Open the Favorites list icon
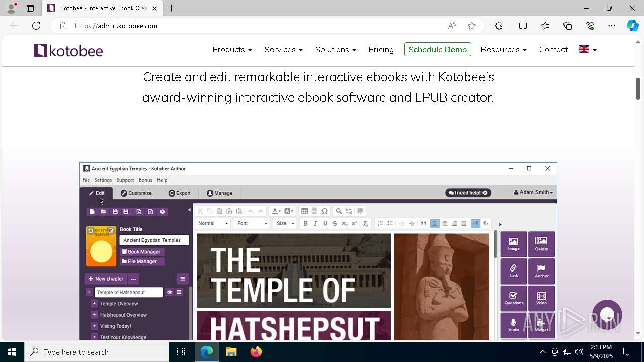The width and height of the screenshot is (644, 362). tap(545, 26)
